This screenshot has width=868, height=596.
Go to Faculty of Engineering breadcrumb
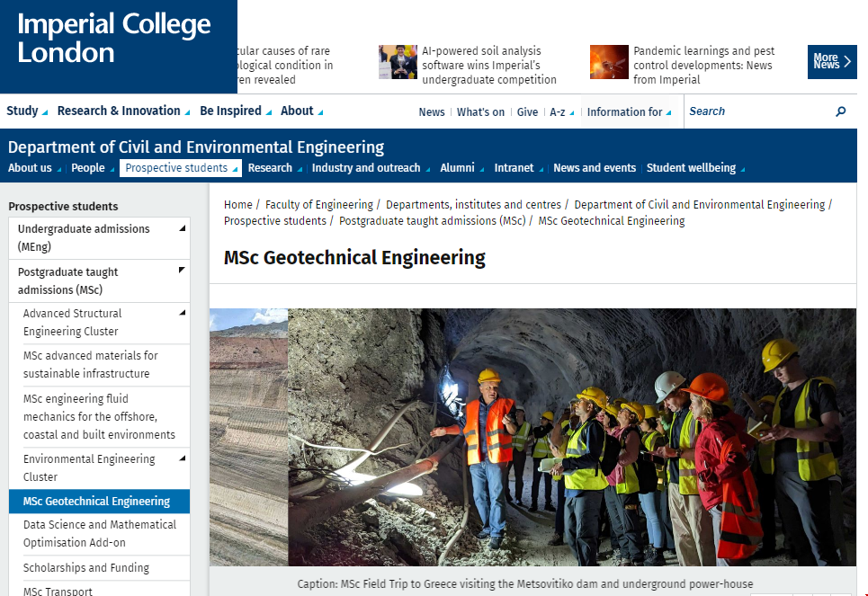[318, 205]
